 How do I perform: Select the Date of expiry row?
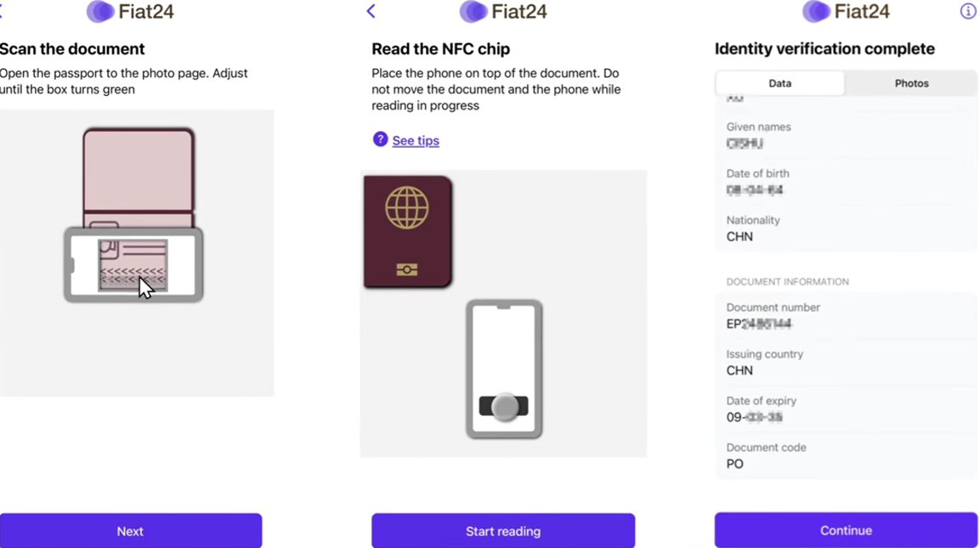click(846, 410)
